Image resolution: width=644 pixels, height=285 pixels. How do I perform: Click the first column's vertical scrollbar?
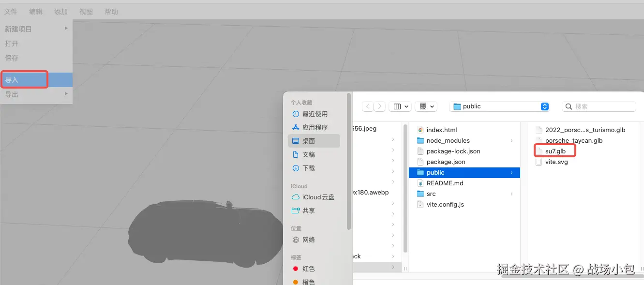(405, 188)
